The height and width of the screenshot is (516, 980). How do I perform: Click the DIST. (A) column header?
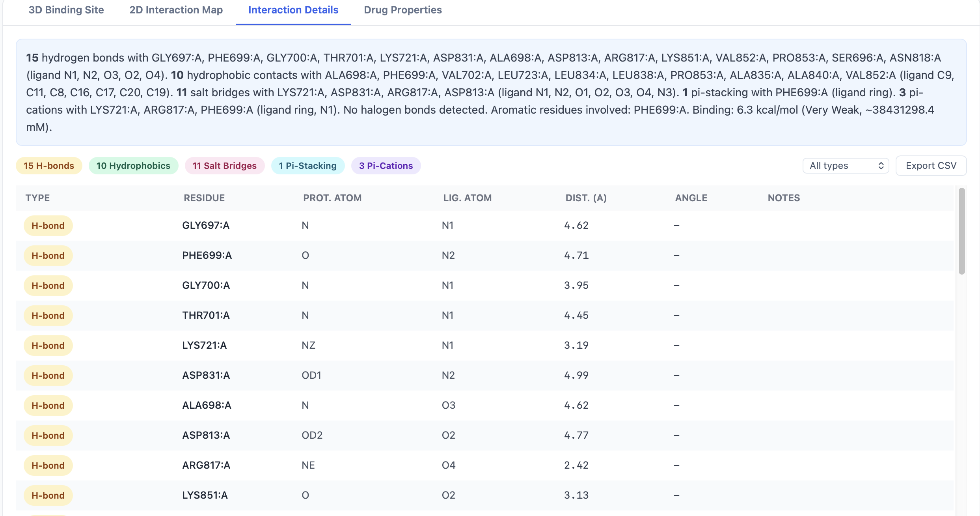click(586, 198)
